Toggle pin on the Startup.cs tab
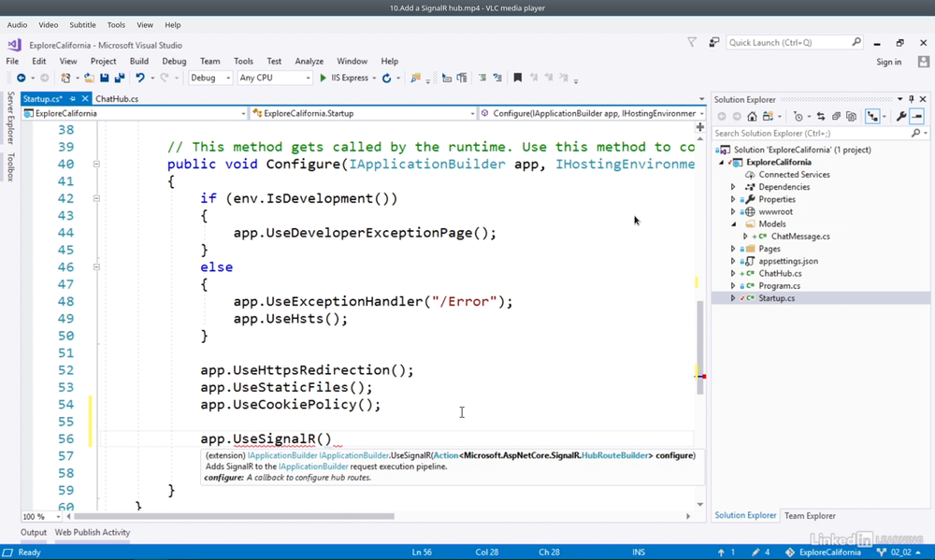The image size is (935, 560). 73,99
